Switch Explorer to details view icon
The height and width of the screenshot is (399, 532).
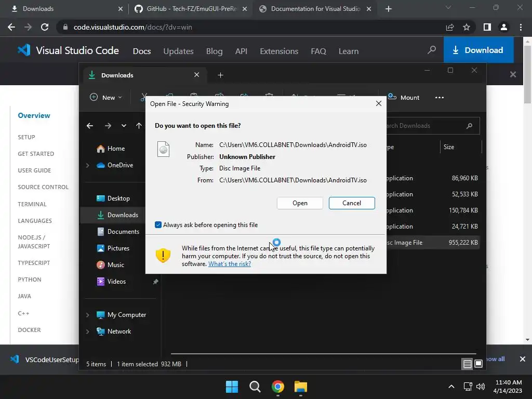coord(467,364)
